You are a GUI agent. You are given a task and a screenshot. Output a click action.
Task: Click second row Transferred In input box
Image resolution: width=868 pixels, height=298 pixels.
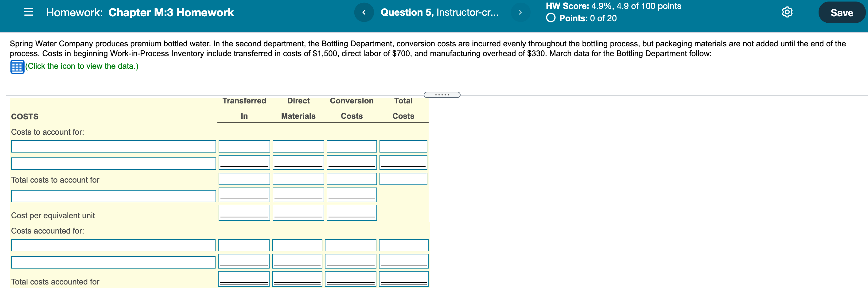click(x=244, y=162)
